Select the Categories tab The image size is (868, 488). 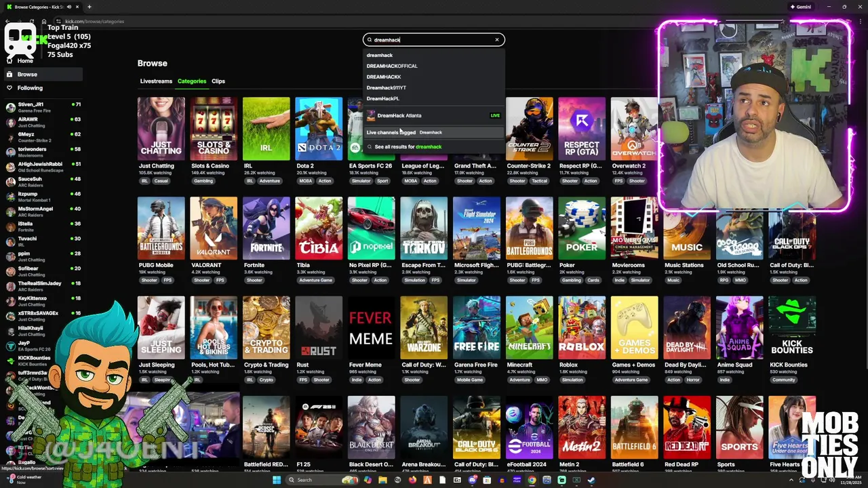pyautogui.click(x=192, y=81)
